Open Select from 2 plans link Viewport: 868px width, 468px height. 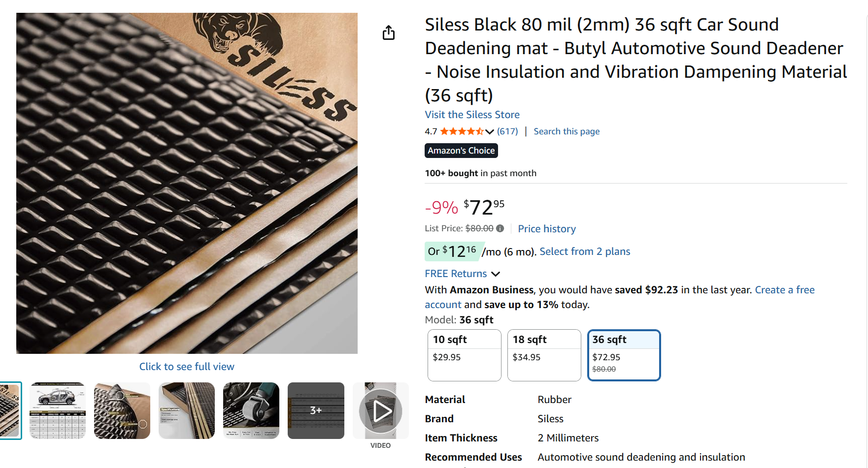click(x=585, y=251)
